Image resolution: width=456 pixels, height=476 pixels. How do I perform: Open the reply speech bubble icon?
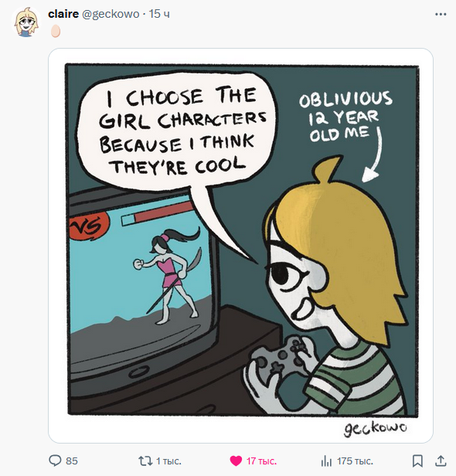(x=55, y=461)
